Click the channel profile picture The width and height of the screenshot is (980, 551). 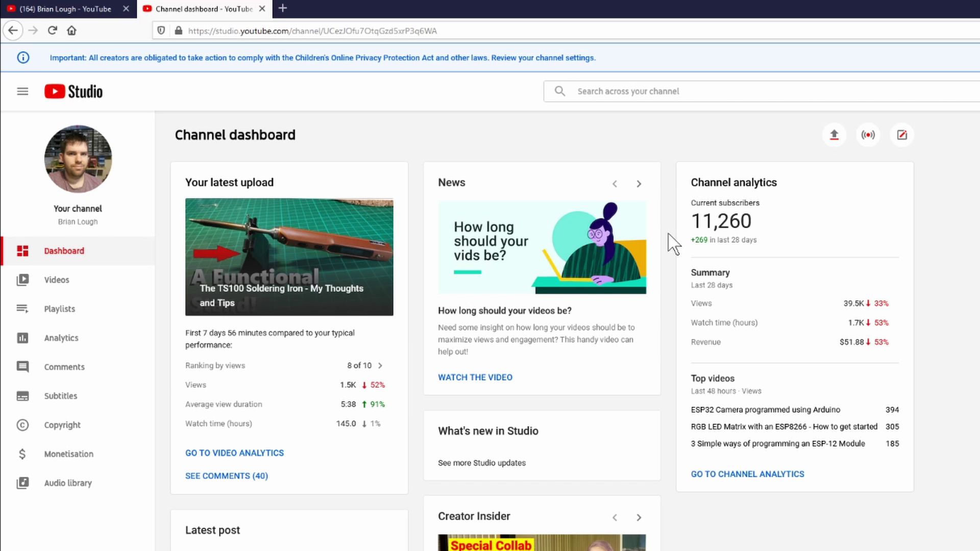pos(78,159)
